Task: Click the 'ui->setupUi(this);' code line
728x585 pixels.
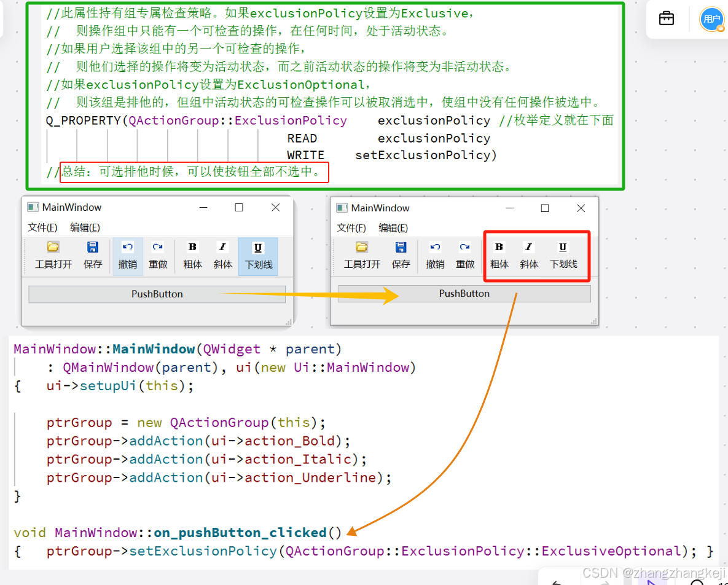Action: coord(120,386)
